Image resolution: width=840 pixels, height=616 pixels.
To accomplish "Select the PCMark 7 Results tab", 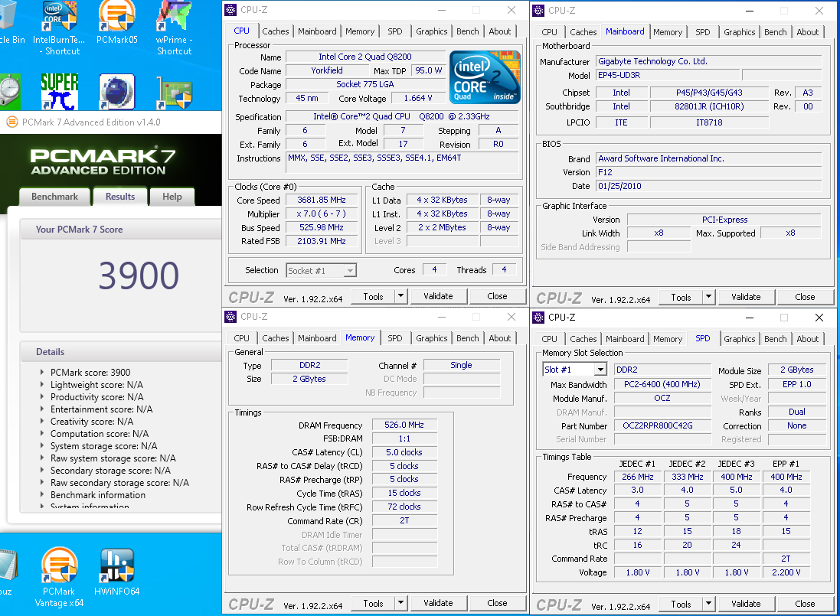I will tap(120, 197).
